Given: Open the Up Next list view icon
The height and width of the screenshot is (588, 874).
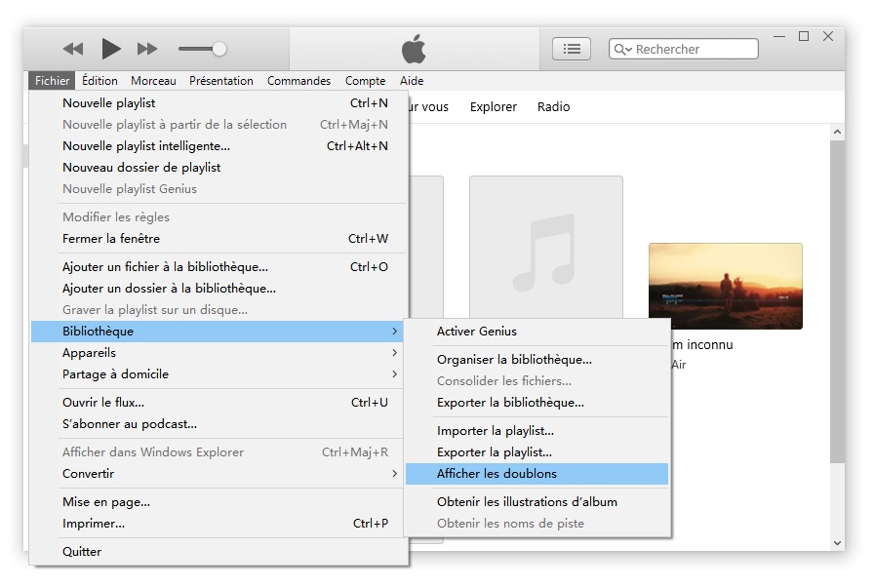Looking at the screenshot, I should (x=572, y=49).
